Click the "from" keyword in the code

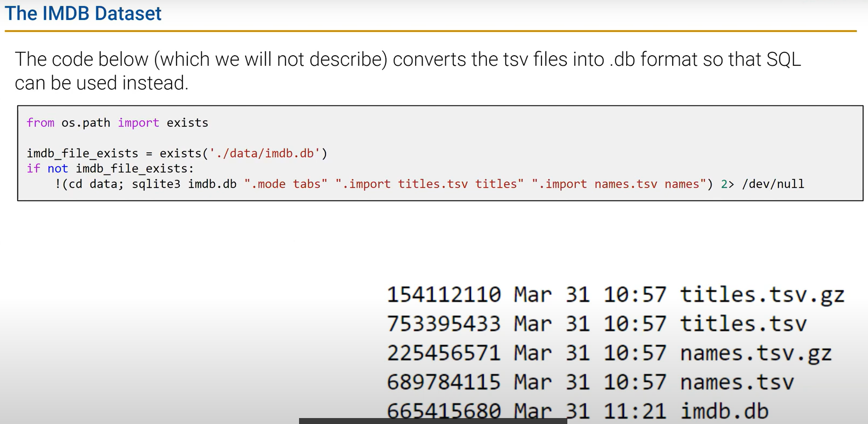pos(40,123)
